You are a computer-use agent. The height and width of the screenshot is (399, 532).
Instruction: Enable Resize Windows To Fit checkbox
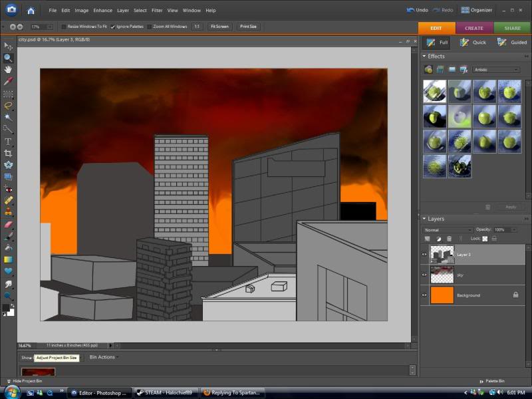coord(63,27)
